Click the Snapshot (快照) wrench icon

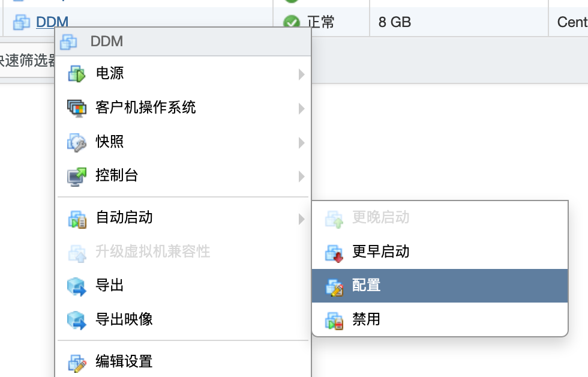coord(77,142)
